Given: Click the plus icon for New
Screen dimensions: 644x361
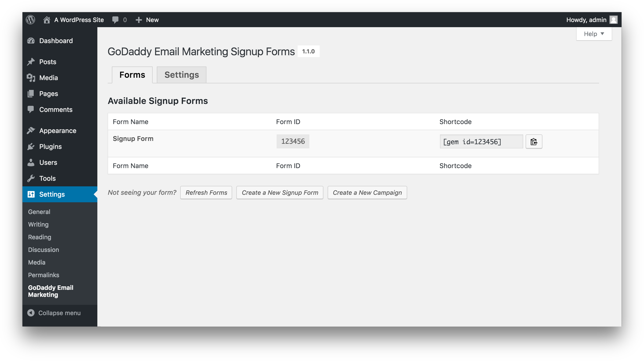Looking at the screenshot, I should (139, 20).
